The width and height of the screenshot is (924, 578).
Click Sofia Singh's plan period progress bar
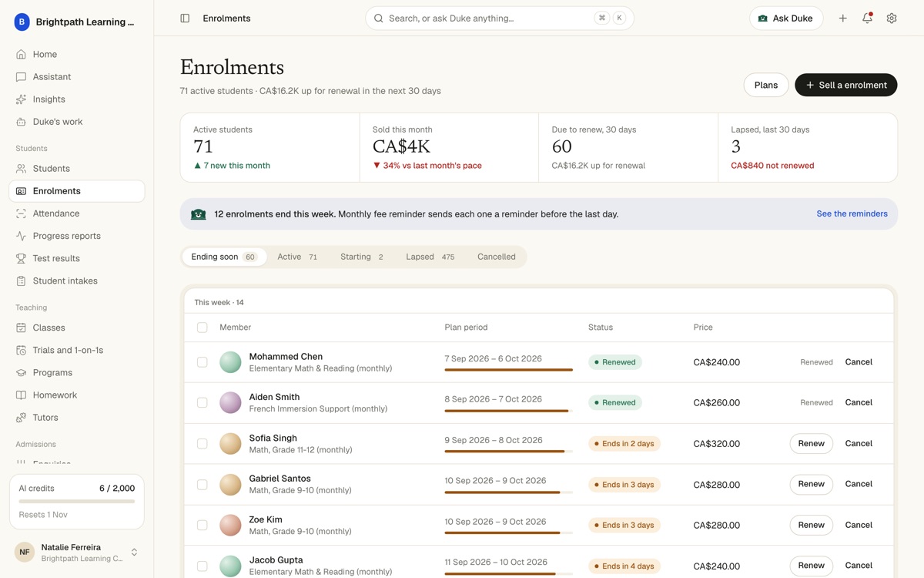coord(509,452)
